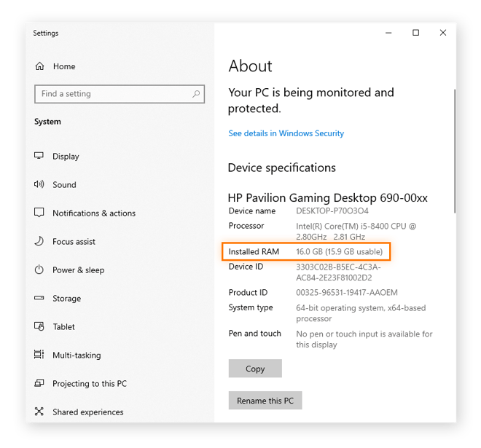
Task: Click the Intel(R) Core(TM) i5-8400 processor value
Action: [x=356, y=231]
